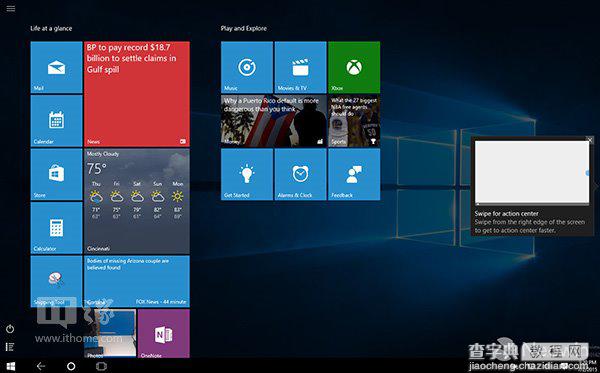The height and width of the screenshot is (373, 600).
Task: Open the Feedback tile
Action: (354, 174)
